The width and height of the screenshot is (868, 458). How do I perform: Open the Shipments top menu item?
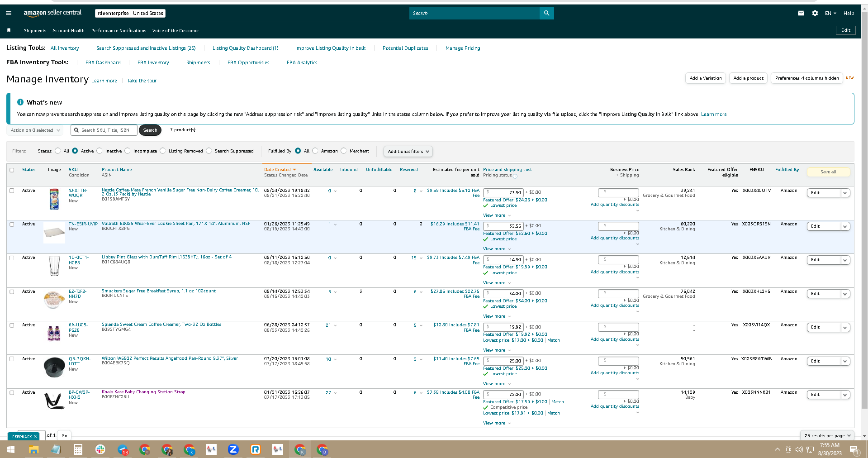coord(35,30)
